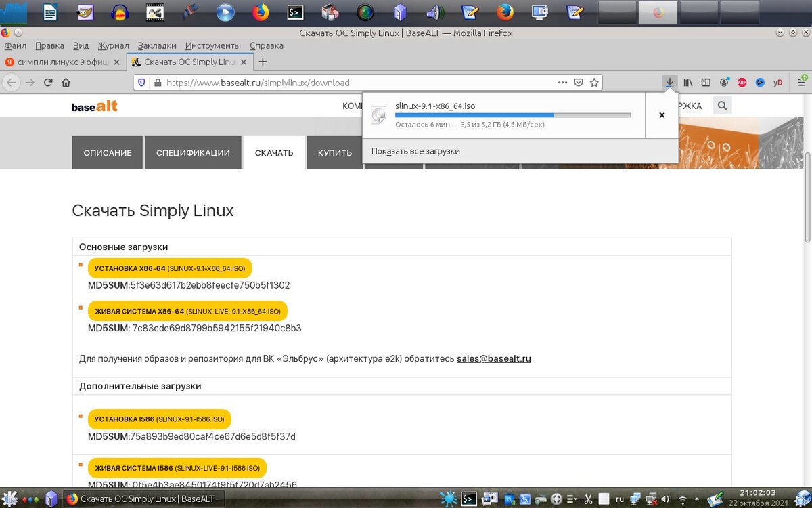The height and width of the screenshot is (508, 812).
Task: Open the Инструменты menu
Action: pyautogui.click(x=214, y=45)
